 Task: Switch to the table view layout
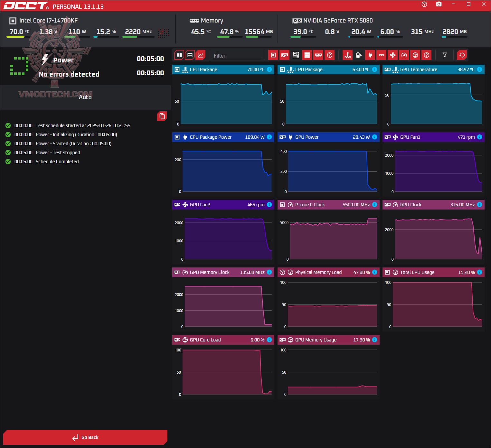(x=190, y=55)
